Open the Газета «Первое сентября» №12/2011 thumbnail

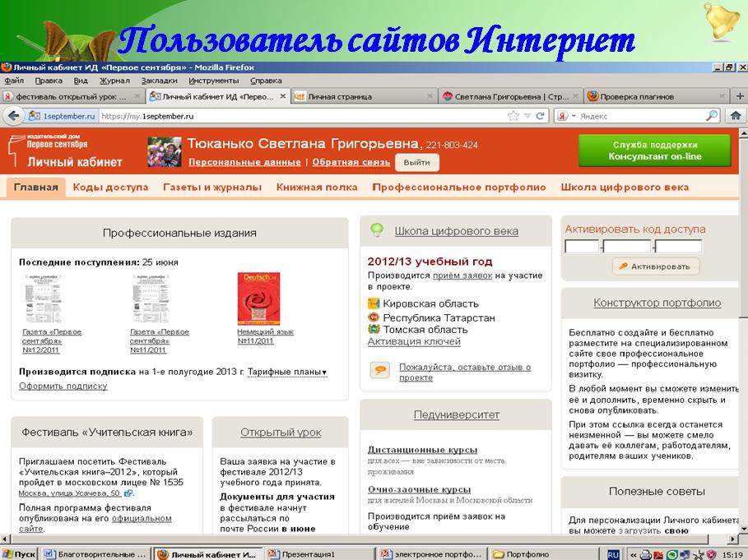(x=44, y=299)
